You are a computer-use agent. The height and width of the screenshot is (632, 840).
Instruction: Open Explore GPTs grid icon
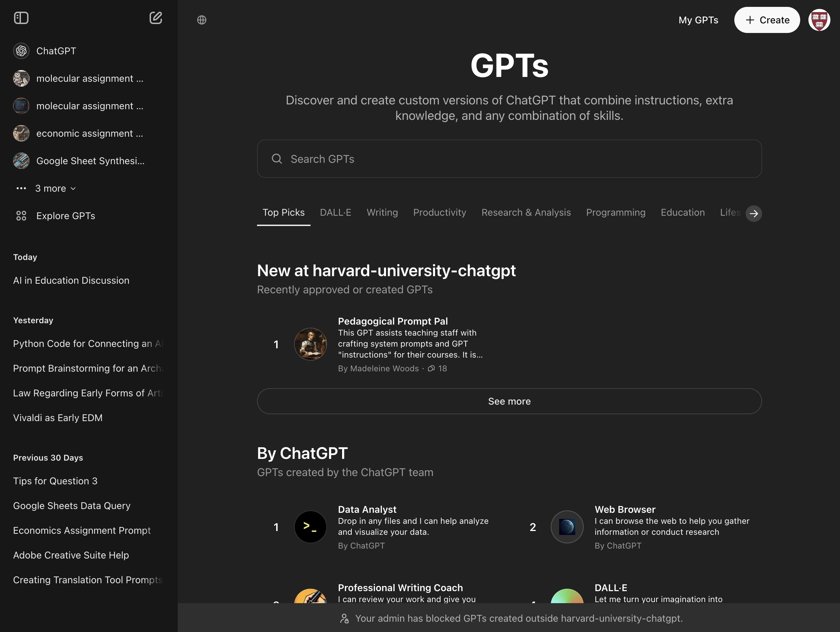point(21,216)
